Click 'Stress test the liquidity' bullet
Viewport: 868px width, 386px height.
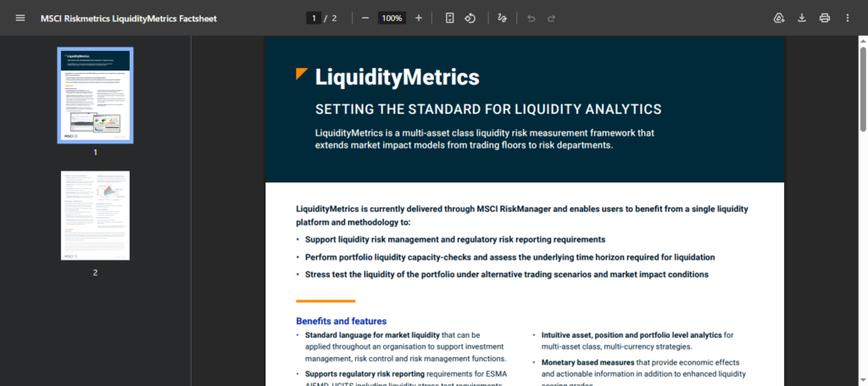tap(507, 275)
